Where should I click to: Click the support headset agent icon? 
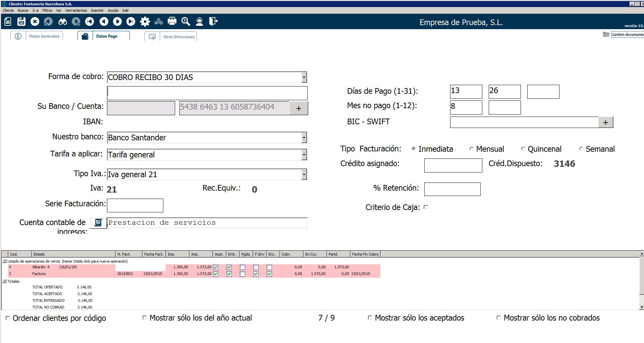[199, 22]
